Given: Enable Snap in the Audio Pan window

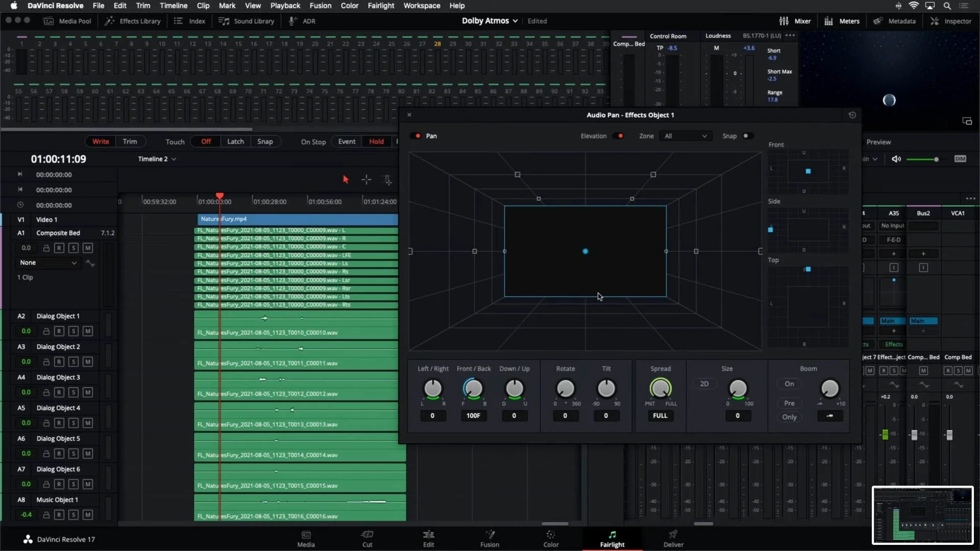Looking at the screenshot, I should [x=747, y=136].
